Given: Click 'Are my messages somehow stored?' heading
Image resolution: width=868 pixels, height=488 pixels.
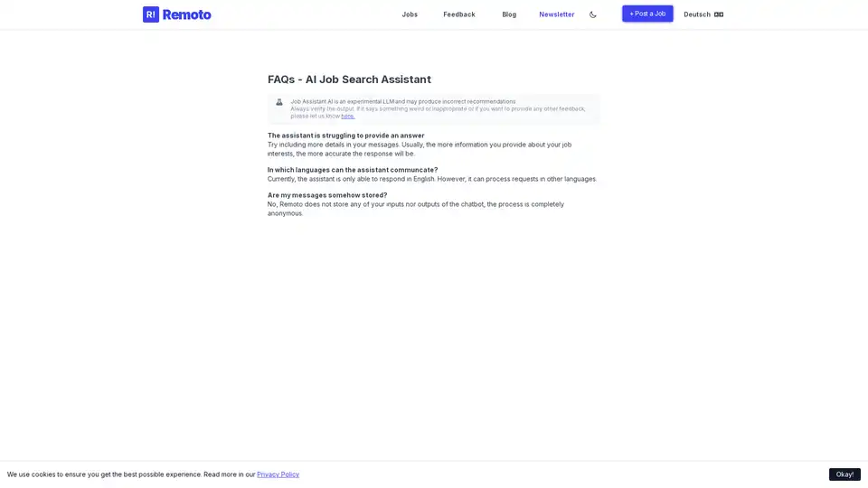Looking at the screenshot, I should [326, 195].
